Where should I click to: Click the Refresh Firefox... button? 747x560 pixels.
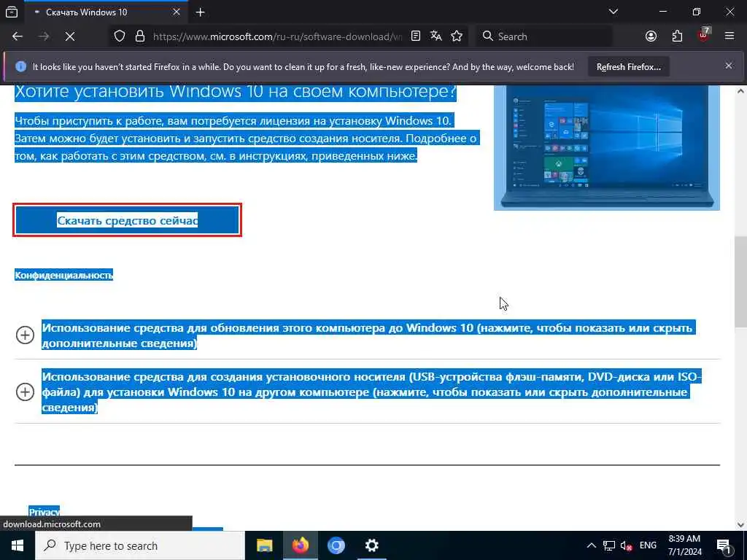[x=628, y=67]
